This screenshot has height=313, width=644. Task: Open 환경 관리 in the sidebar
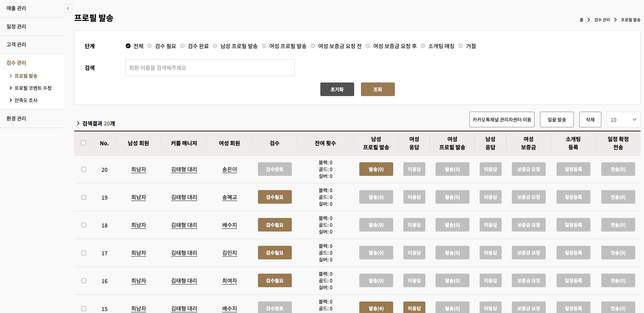[16, 118]
